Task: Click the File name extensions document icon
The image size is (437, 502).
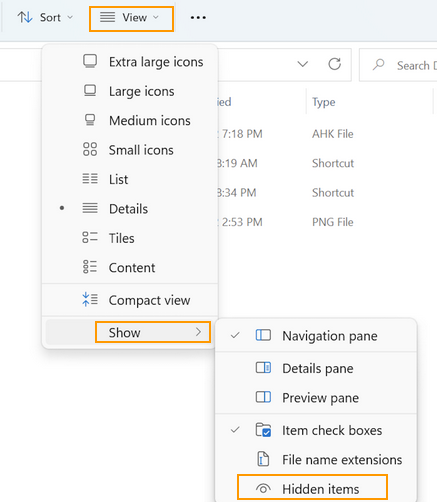Action: click(263, 459)
